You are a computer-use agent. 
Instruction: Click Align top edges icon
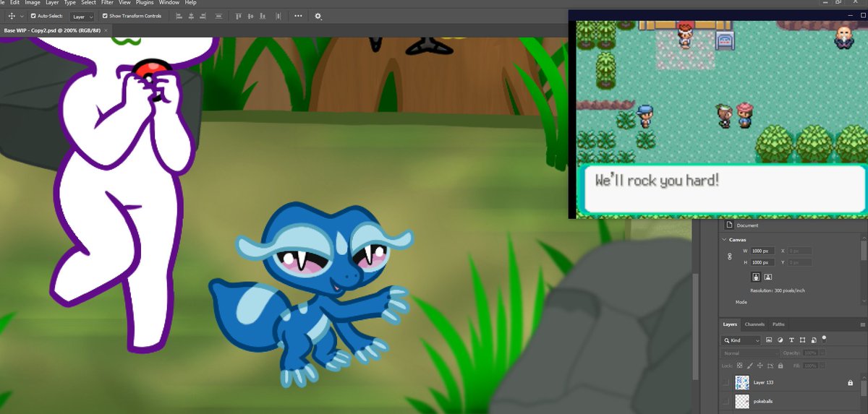point(240,15)
